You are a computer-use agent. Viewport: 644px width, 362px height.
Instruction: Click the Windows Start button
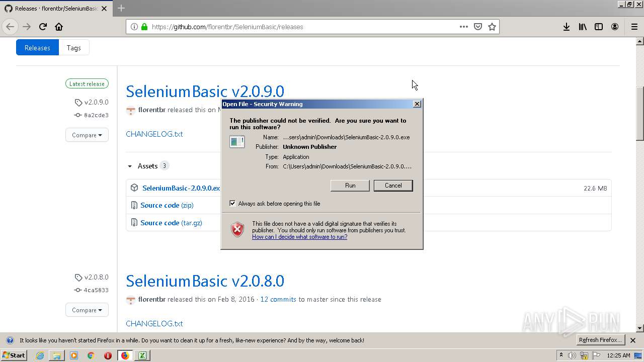(x=14, y=355)
